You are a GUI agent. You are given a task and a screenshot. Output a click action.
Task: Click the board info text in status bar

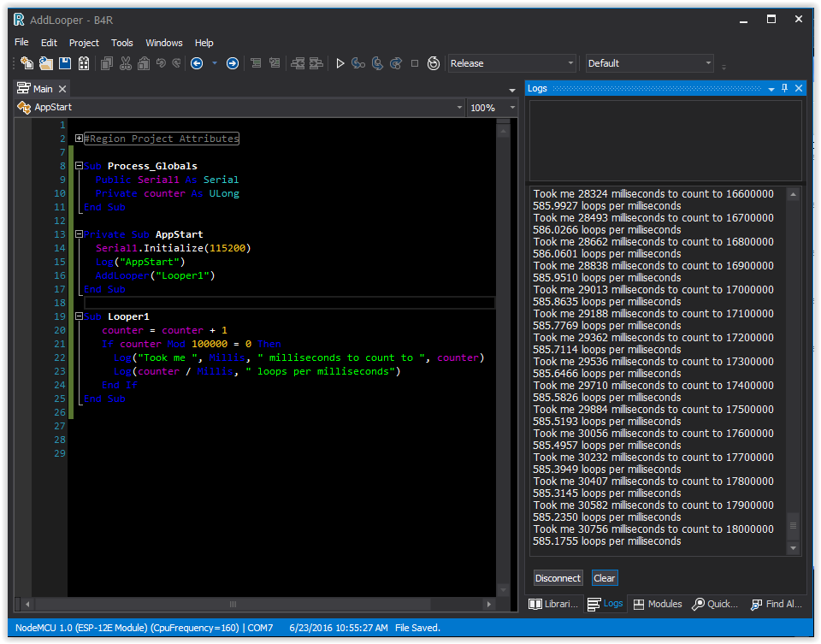click(144, 628)
